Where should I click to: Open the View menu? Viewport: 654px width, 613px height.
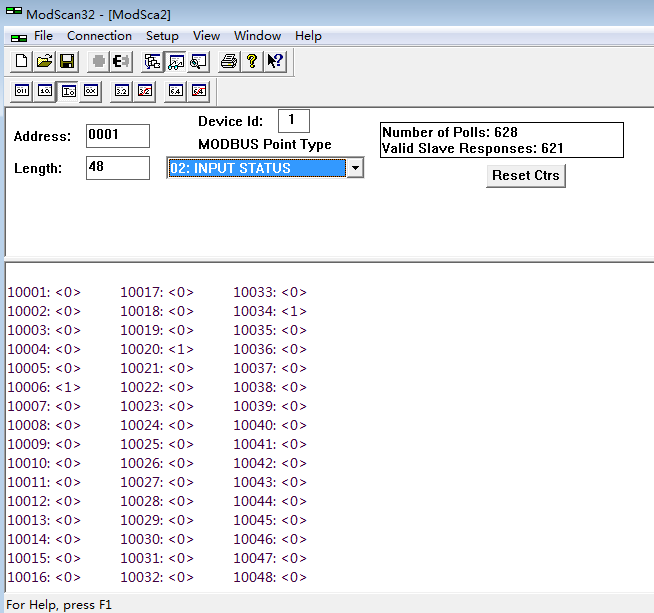206,36
